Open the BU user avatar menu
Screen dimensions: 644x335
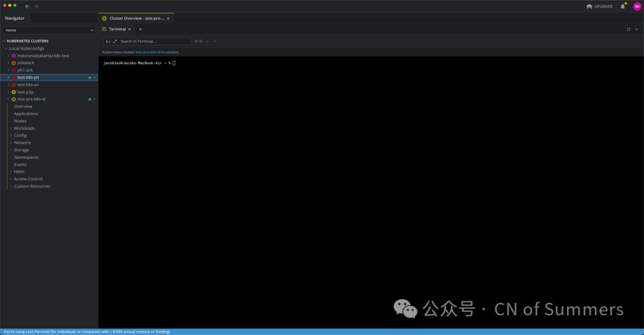[637, 6]
